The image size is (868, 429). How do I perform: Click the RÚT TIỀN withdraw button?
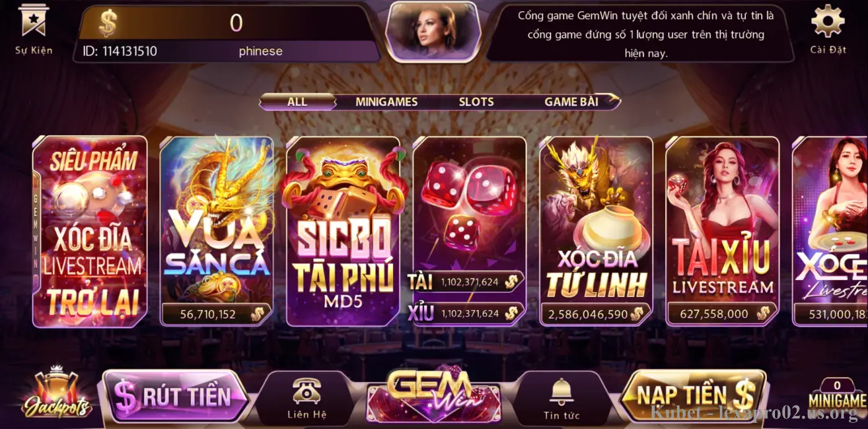[x=175, y=396]
